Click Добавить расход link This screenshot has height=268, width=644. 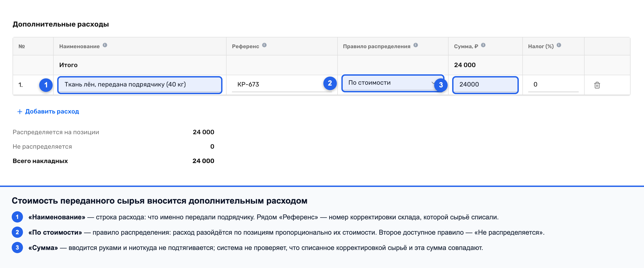48,111
